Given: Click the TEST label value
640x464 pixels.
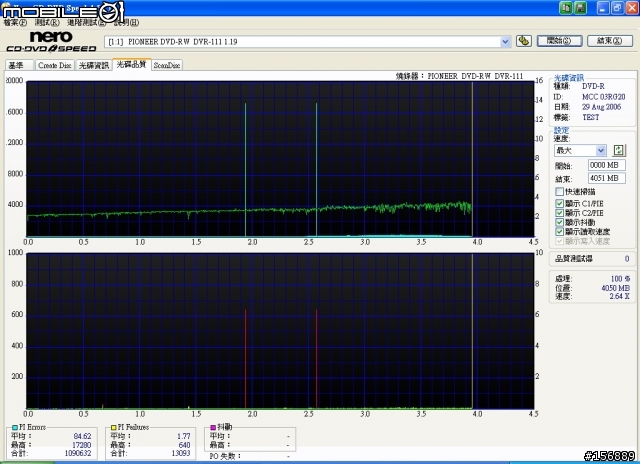Looking at the screenshot, I should (591, 117).
